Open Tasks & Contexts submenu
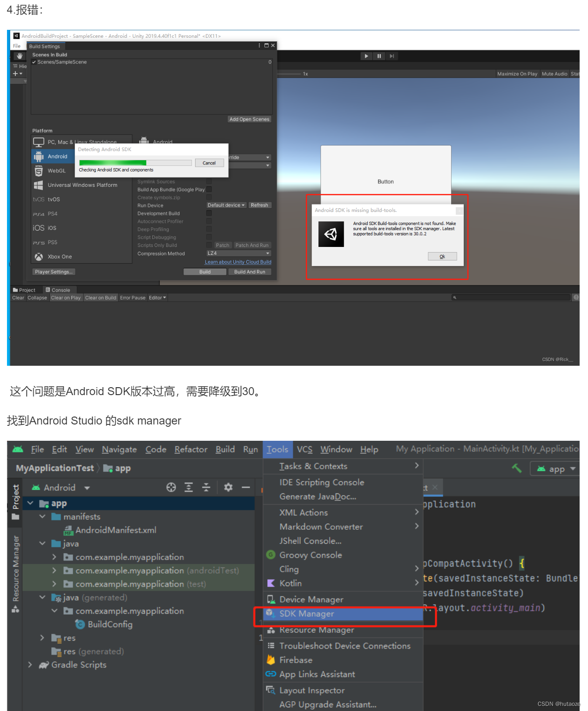 coord(343,466)
